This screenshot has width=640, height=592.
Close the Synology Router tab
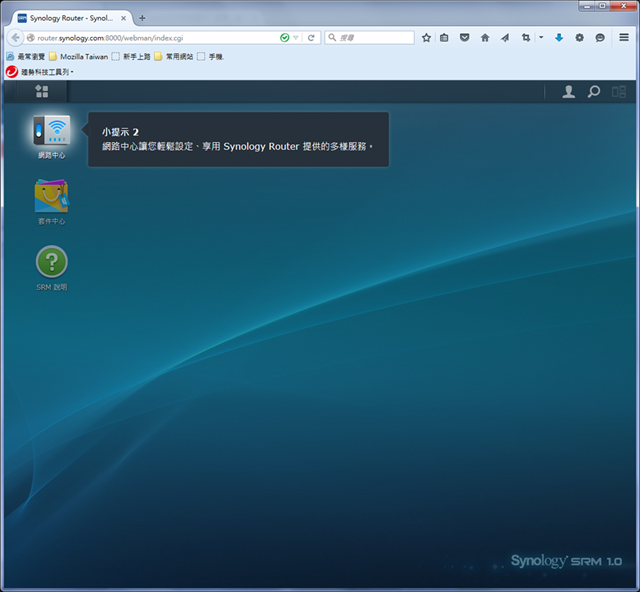point(123,18)
